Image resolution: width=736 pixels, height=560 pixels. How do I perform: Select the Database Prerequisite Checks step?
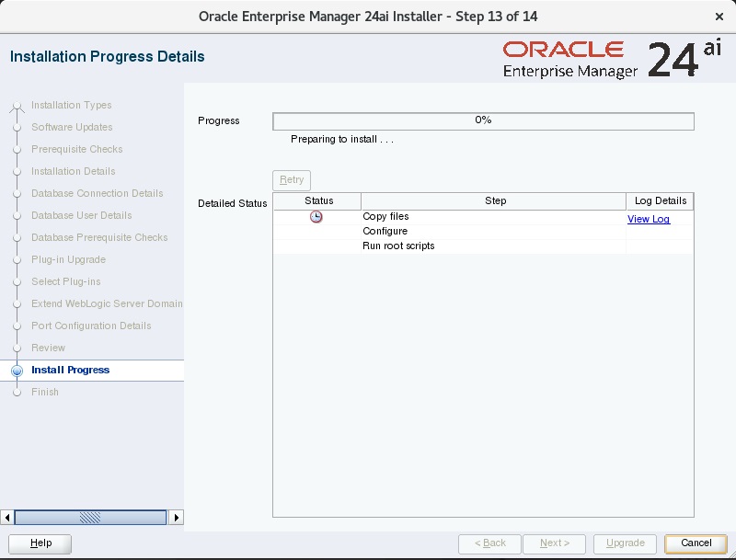[x=99, y=237]
